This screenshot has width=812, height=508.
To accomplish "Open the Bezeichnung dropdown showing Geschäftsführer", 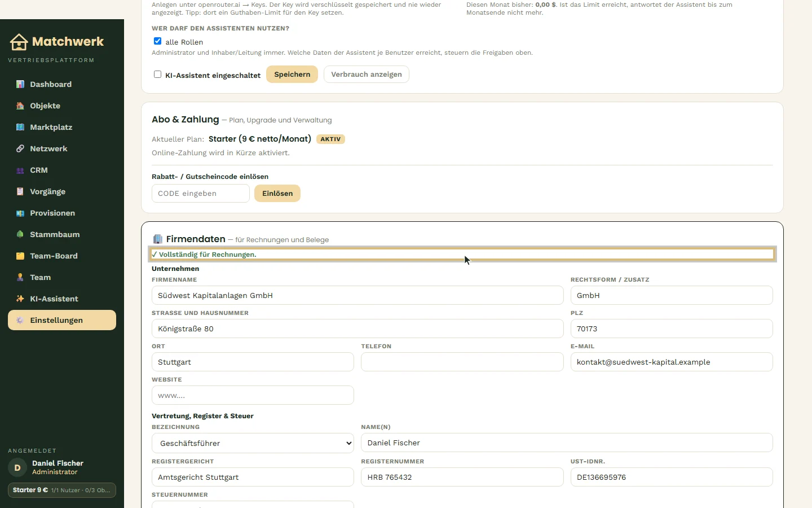I will pyautogui.click(x=253, y=443).
